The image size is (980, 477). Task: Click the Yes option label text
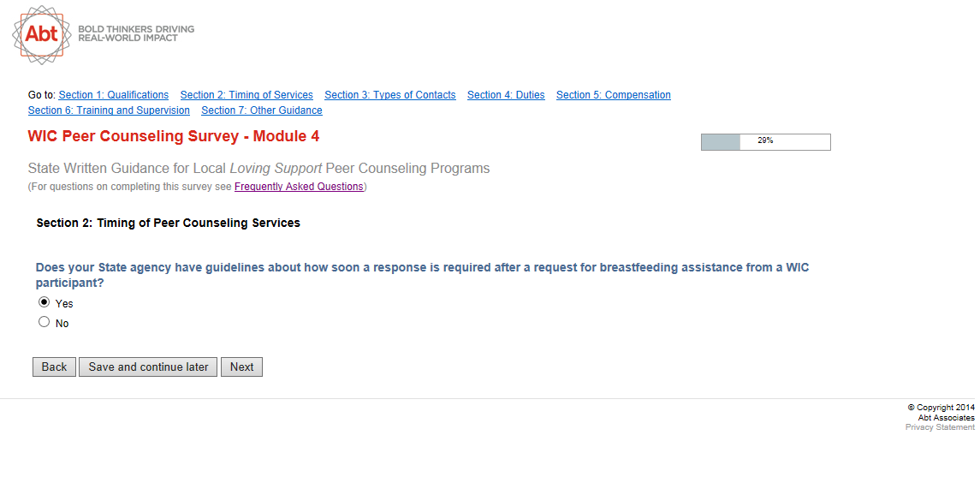pos(64,304)
